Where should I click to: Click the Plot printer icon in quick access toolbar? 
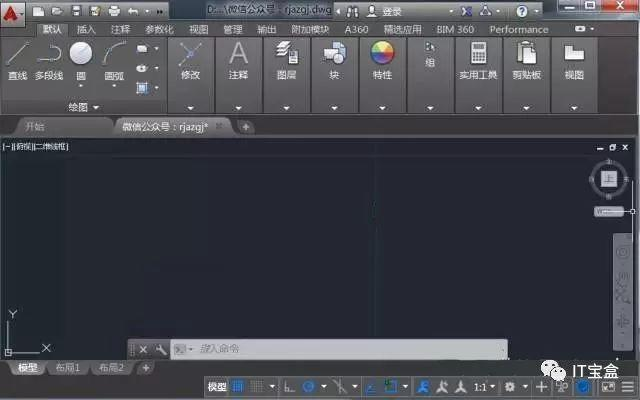(x=114, y=11)
